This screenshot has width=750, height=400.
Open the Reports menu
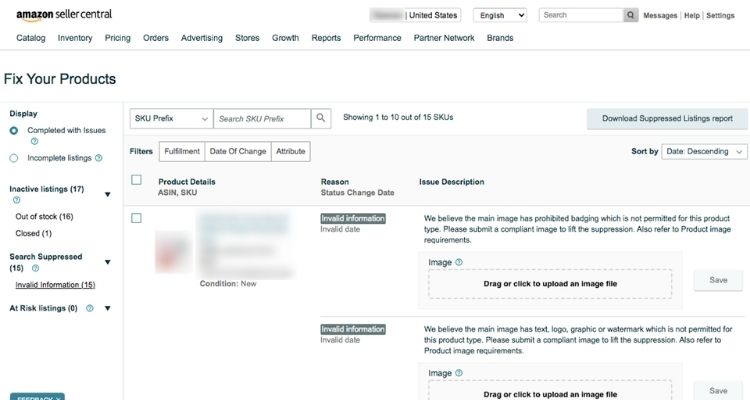coord(326,38)
